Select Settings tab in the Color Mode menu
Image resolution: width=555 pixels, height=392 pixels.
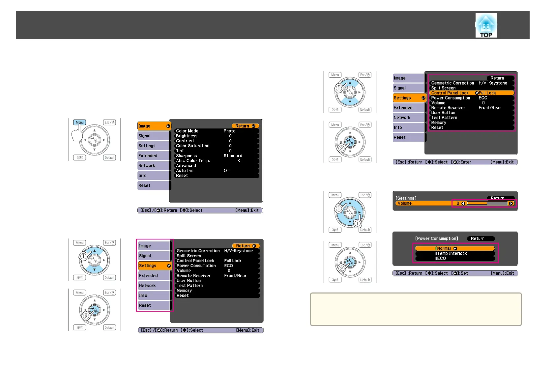(154, 146)
